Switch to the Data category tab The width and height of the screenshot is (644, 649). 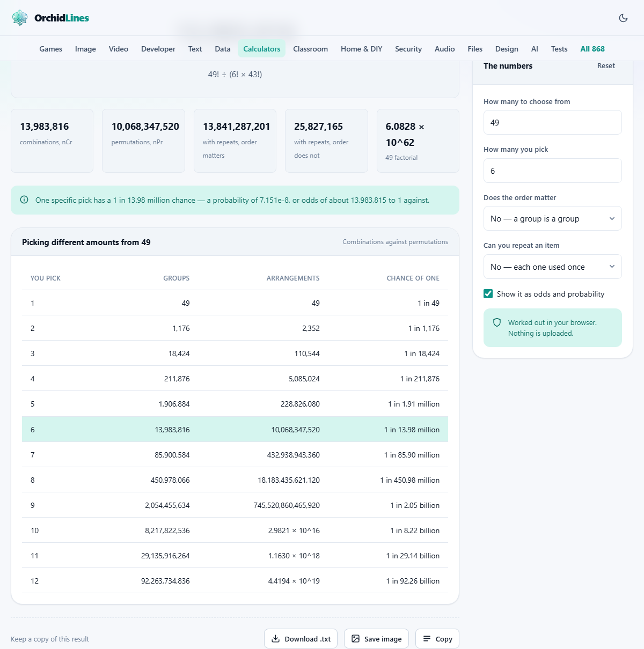[x=223, y=49]
